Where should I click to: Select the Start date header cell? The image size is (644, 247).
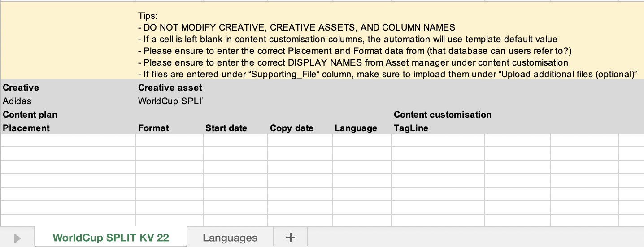click(235, 128)
